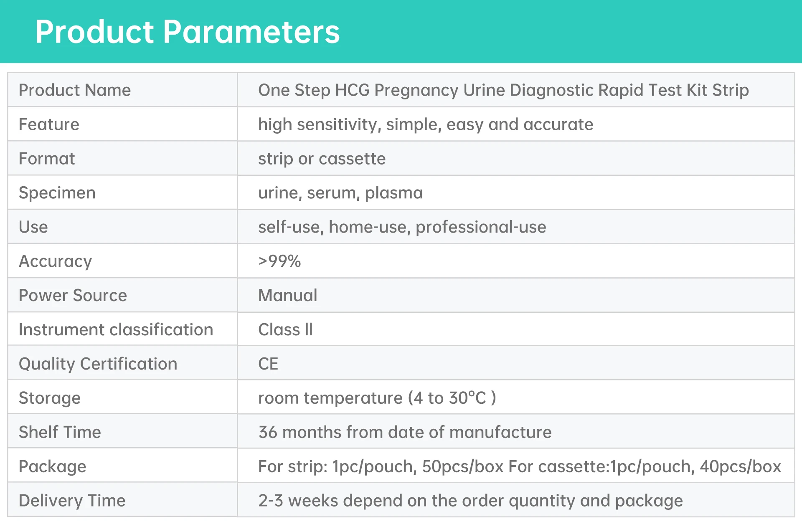The width and height of the screenshot is (802, 532).
Task: Select the "Format" row label
Action: (x=47, y=159)
